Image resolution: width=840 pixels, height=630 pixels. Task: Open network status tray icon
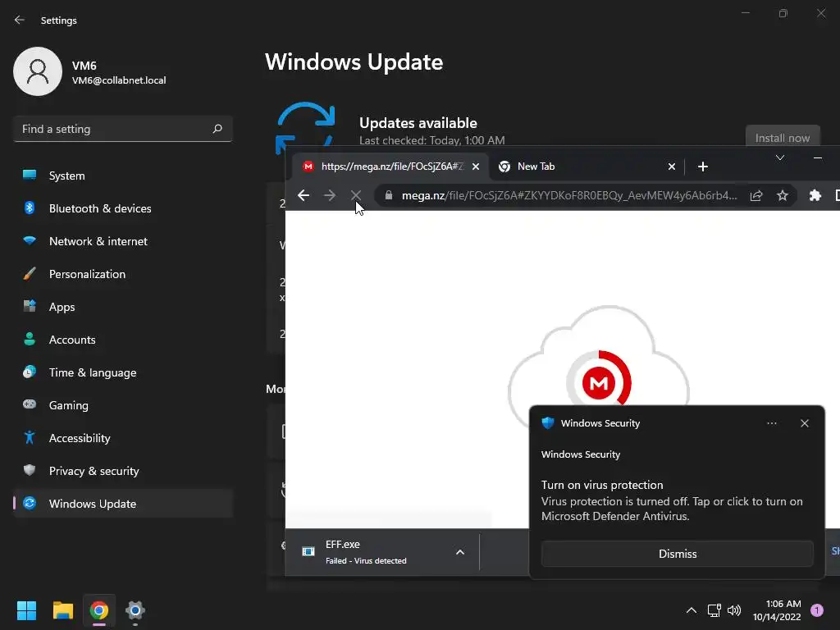pyautogui.click(x=714, y=610)
